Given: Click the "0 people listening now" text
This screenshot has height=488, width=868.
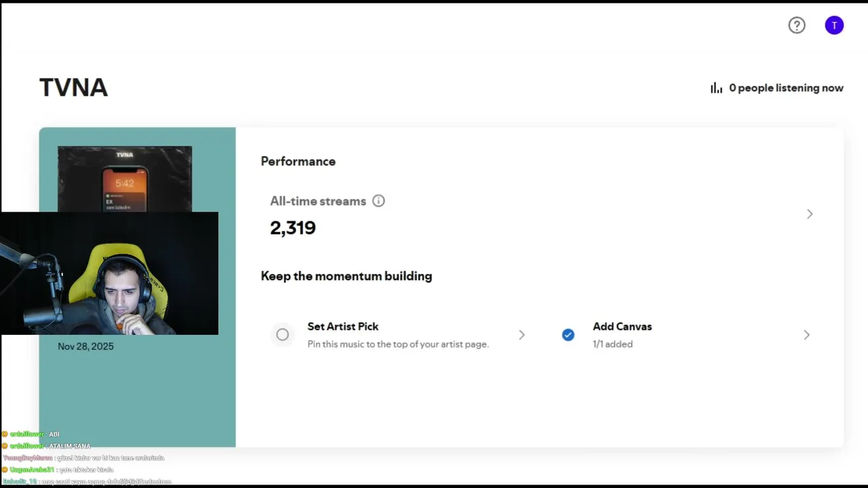Looking at the screenshot, I should [786, 88].
